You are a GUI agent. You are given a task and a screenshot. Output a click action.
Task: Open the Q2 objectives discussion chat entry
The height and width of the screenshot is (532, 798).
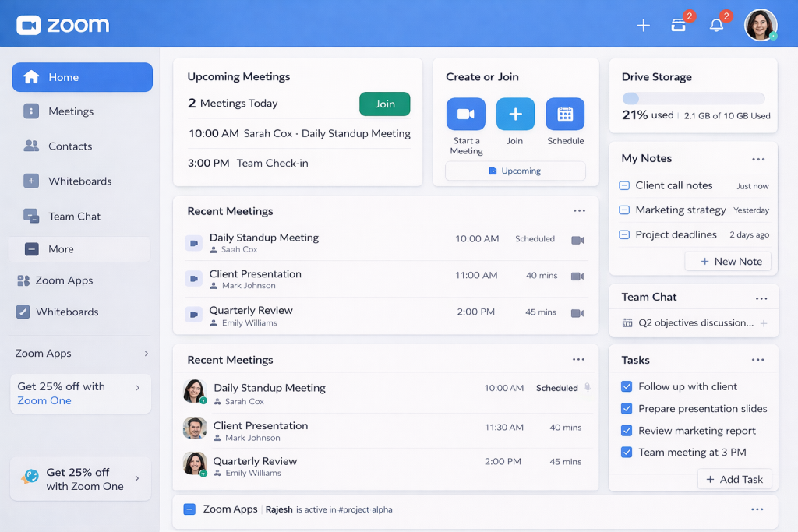pyautogui.click(x=695, y=322)
